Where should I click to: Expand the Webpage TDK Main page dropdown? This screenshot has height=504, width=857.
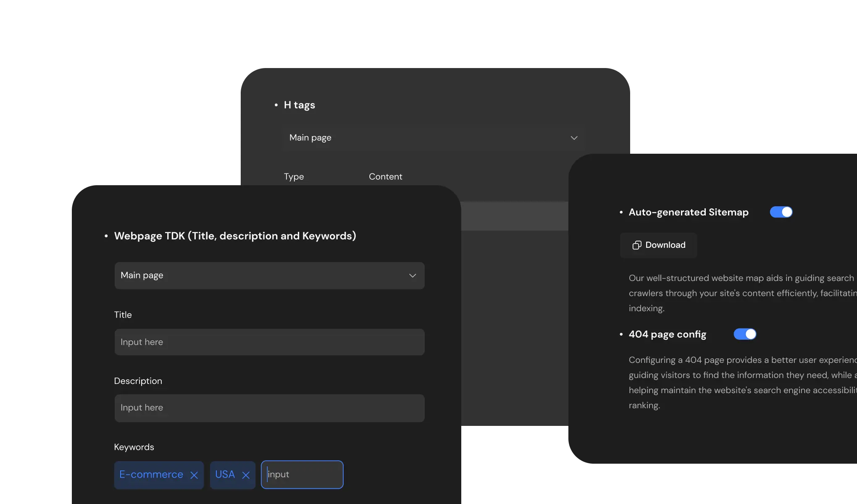click(x=269, y=276)
